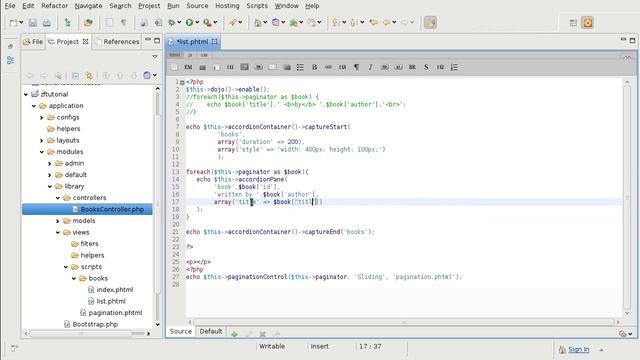Click the New file toolbar icon
This screenshot has height=360, width=640.
click(13, 23)
